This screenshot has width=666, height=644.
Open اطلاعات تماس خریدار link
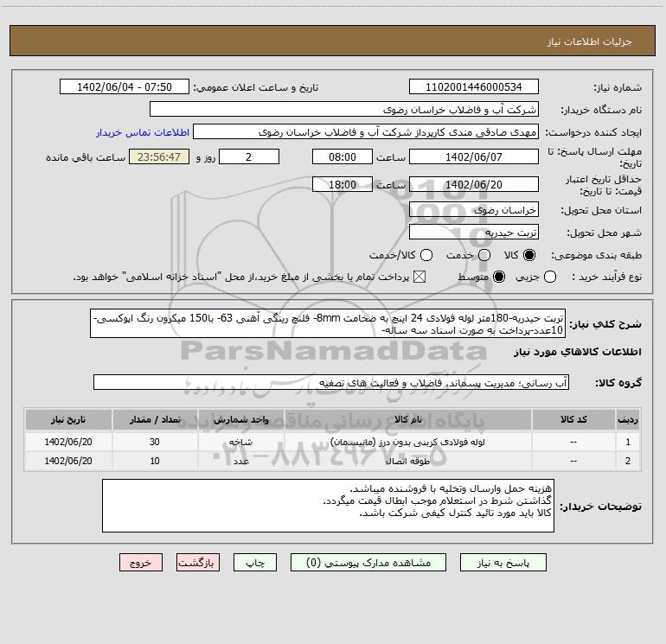point(143,132)
